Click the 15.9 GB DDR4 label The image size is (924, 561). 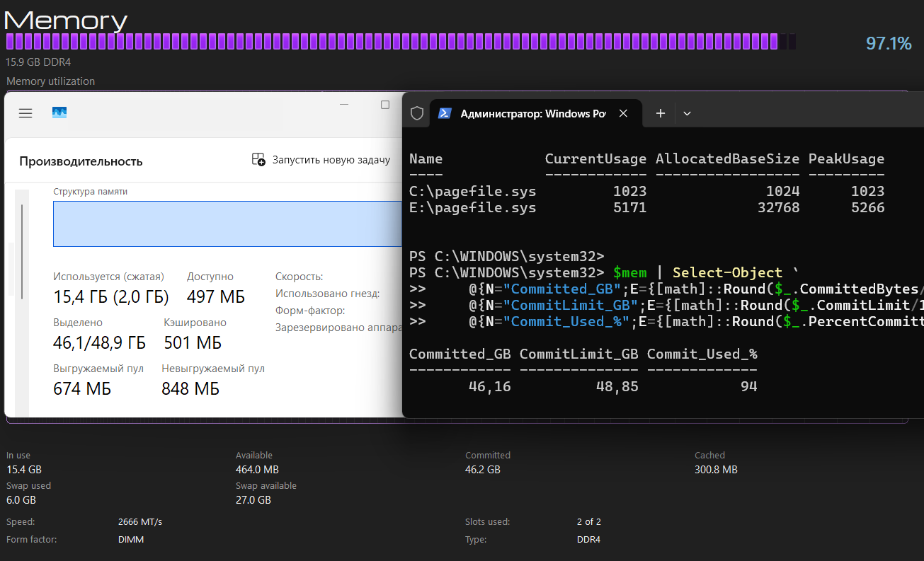pyautogui.click(x=38, y=62)
